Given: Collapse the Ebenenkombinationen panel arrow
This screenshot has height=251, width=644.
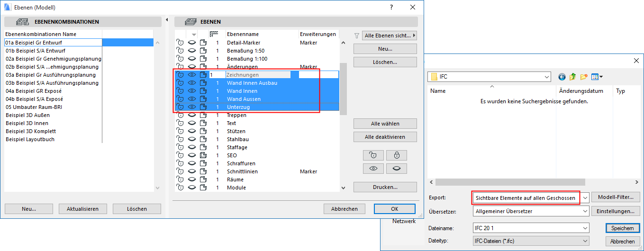Looking at the screenshot, I should pyautogui.click(x=167, y=20).
